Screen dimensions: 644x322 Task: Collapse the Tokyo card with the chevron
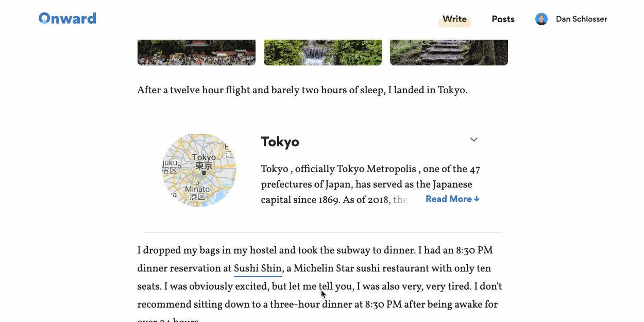[474, 140]
